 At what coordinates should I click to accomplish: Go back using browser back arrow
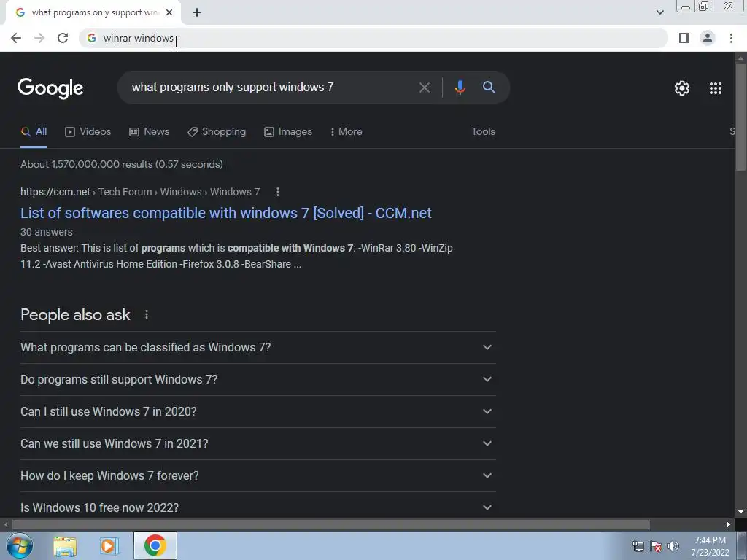coord(16,38)
